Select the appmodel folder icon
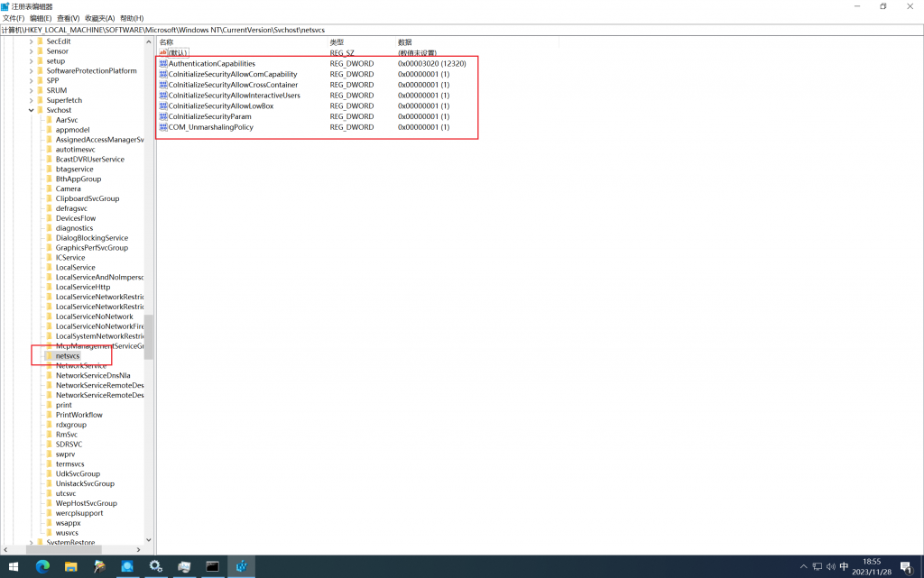924x578 pixels. click(50, 130)
